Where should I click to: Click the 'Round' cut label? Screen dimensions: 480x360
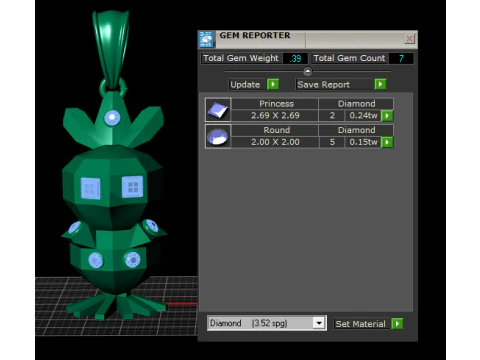tap(276, 130)
